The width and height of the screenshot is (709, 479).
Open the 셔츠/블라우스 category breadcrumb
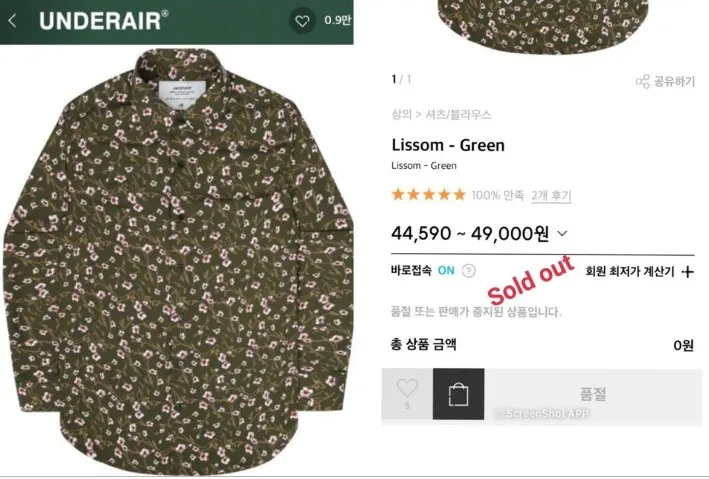click(x=458, y=114)
